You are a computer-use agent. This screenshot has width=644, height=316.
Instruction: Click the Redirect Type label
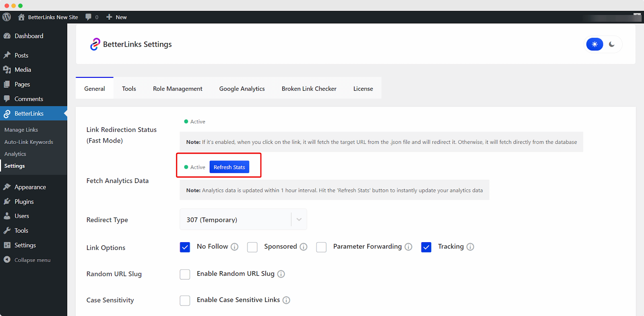[107, 220]
